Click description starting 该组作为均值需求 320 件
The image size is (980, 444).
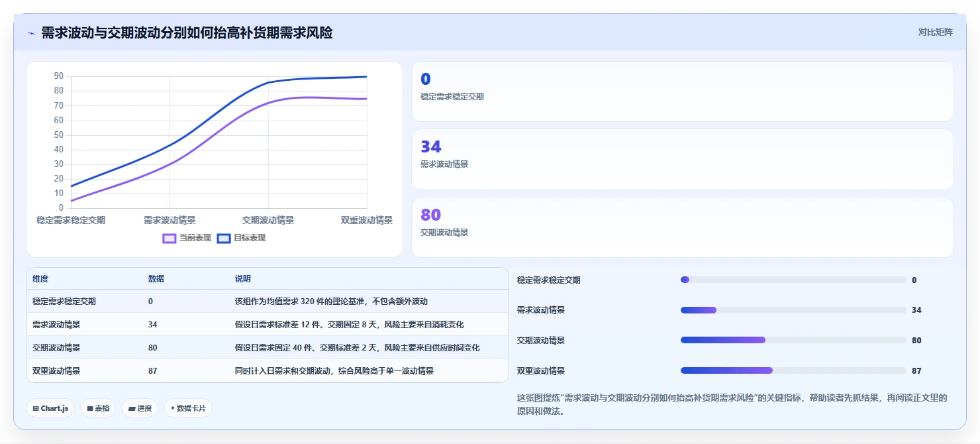pos(331,301)
